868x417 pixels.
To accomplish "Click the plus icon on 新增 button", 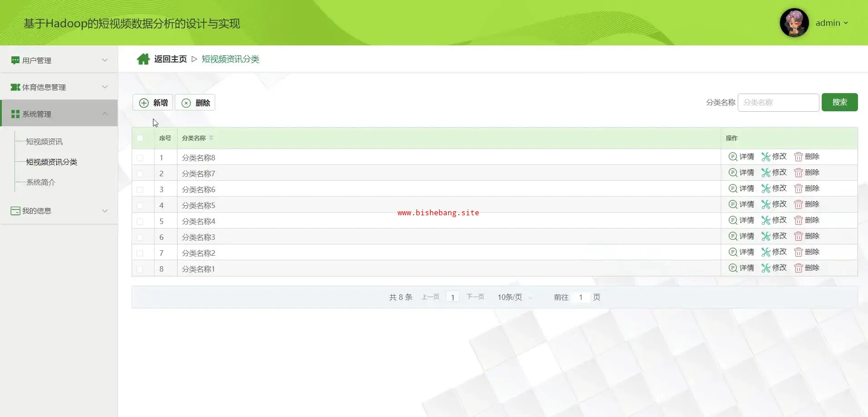I will click(144, 103).
